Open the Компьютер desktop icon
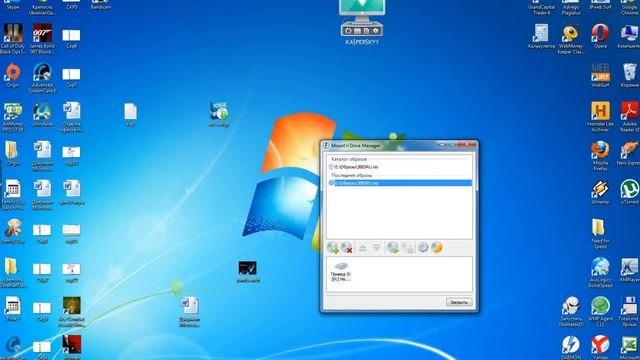 (629, 36)
